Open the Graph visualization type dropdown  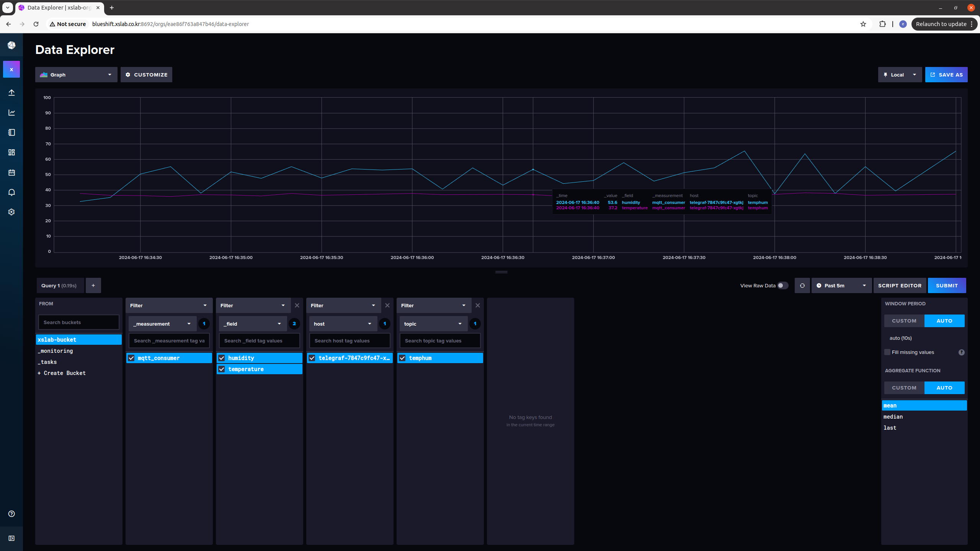[x=76, y=75]
